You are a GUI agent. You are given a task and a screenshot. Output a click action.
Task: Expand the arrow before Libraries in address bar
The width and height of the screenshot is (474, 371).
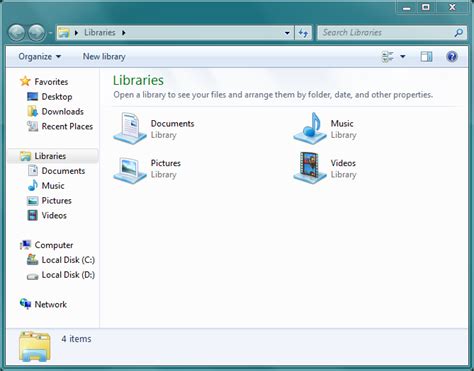point(76,33)
